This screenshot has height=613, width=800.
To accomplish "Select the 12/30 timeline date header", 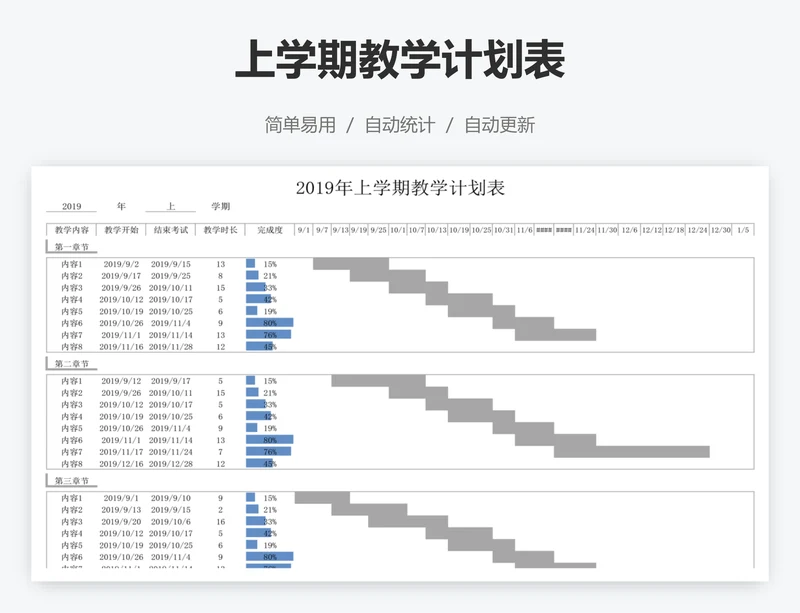I will (x=720, y=230).
